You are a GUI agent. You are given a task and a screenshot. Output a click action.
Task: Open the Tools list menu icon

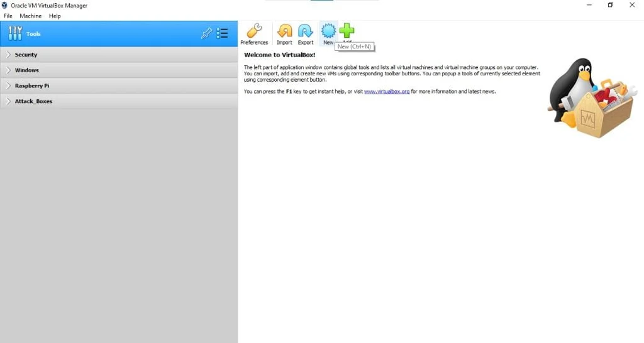click(x=223, y=34)
